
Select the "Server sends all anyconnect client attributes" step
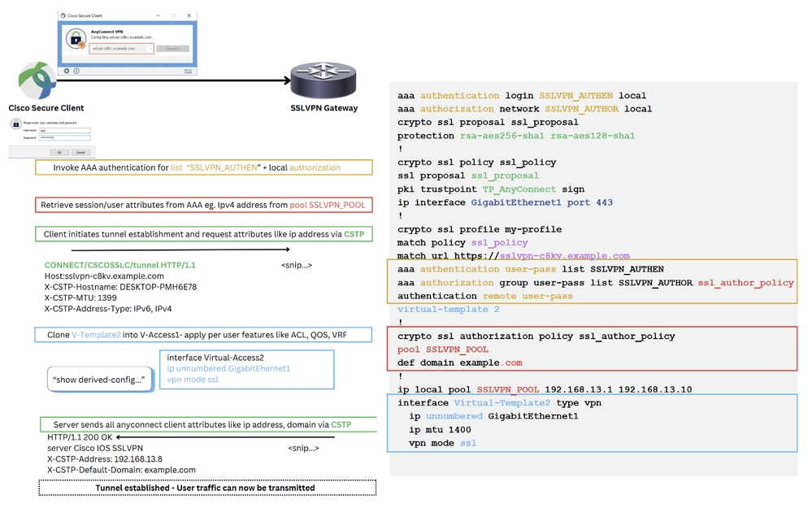(x=208, y=424)
